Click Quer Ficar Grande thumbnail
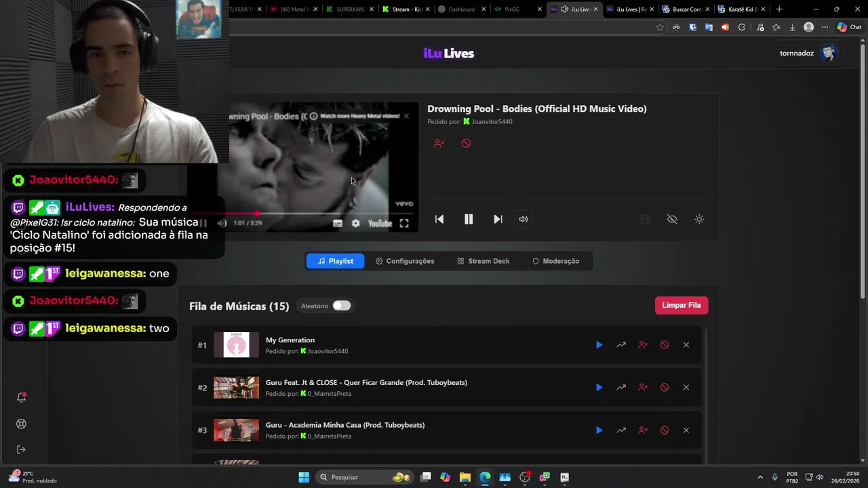The height and width of the screenshot is (488, 868). tap(236, 388)
